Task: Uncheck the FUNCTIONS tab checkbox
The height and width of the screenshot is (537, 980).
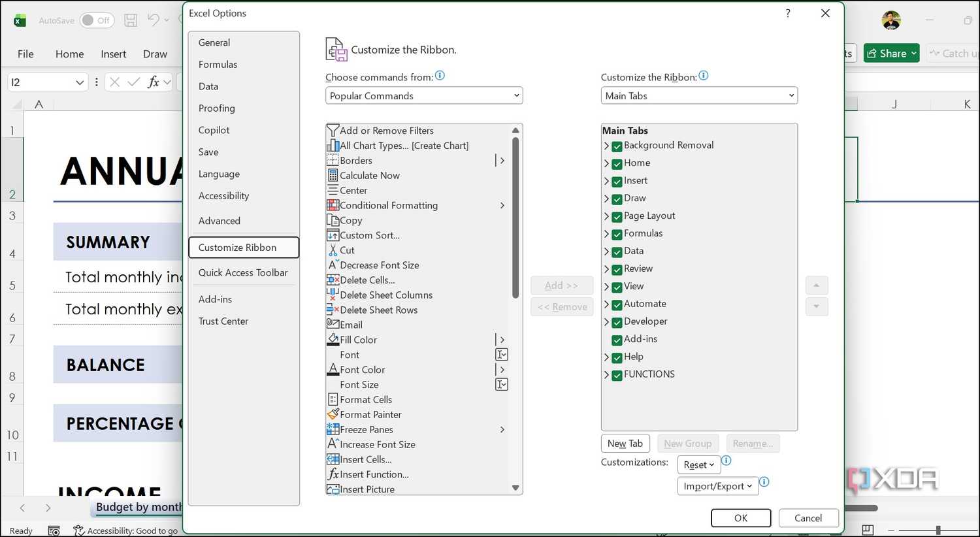Action: (617, 376)
